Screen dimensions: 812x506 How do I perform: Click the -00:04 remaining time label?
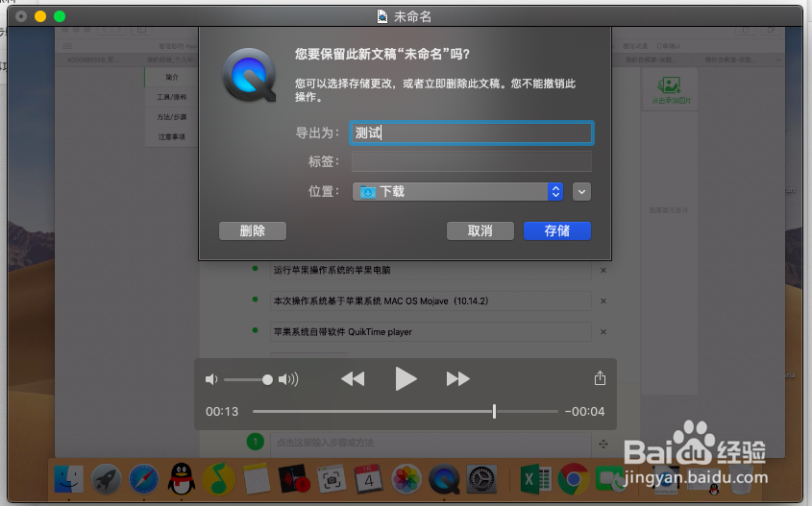pyautogui.click(x=584, y=411)
